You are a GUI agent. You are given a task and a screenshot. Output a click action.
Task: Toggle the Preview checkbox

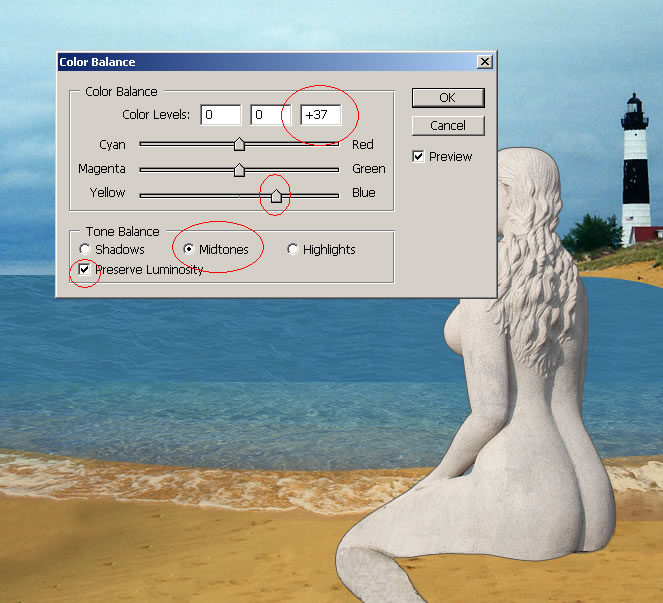coord(418,156)
